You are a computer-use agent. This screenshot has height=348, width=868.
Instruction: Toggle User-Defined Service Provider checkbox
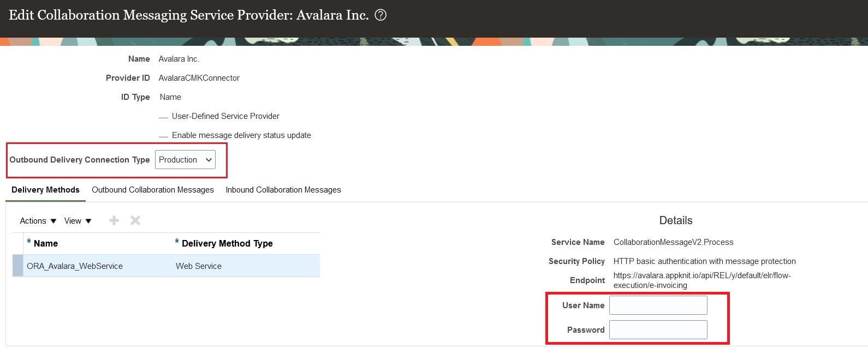pyautogui.click(x=163, y=117)
